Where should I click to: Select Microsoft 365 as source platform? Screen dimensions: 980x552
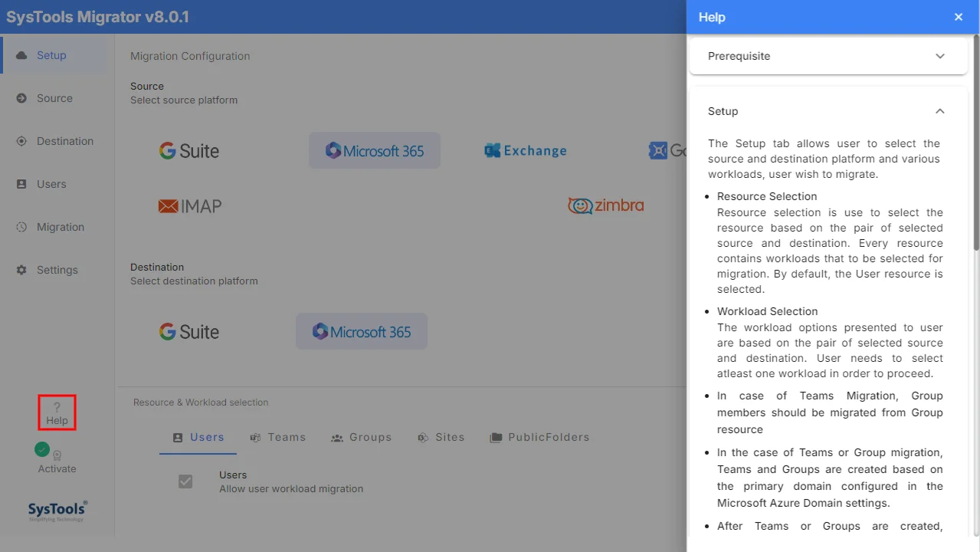pyautogui.click(x=375, y=150)
